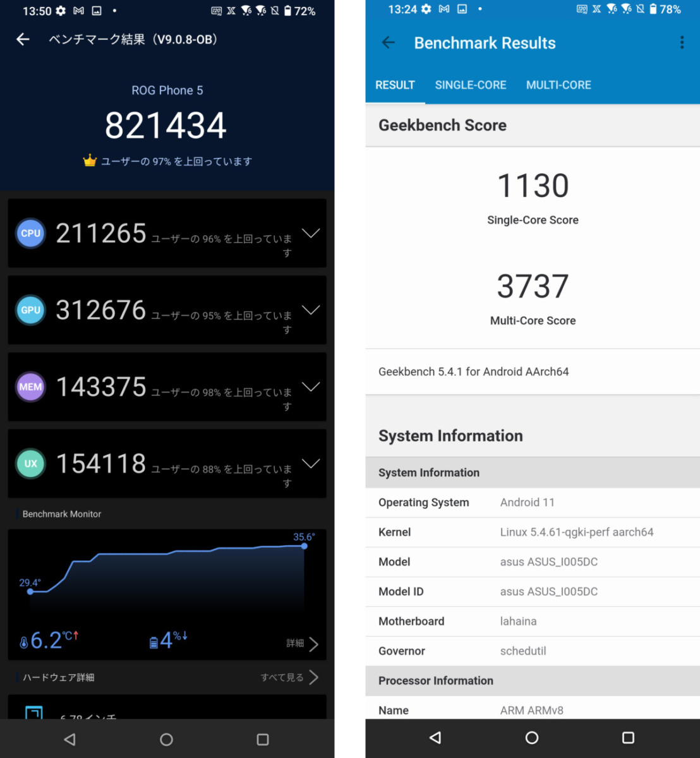This screenshot has height=758, width=700.
Task: Switch to the MULTI-CORE tab
Action: 558,85
